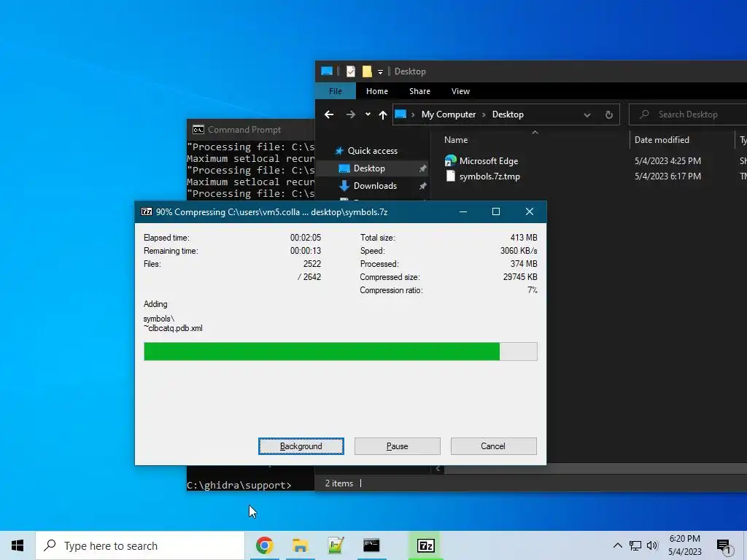This screenshot has width=747, height=560.
Task: Minimize the 7-Zip compressing window
Action: click(x=462, y=212)
